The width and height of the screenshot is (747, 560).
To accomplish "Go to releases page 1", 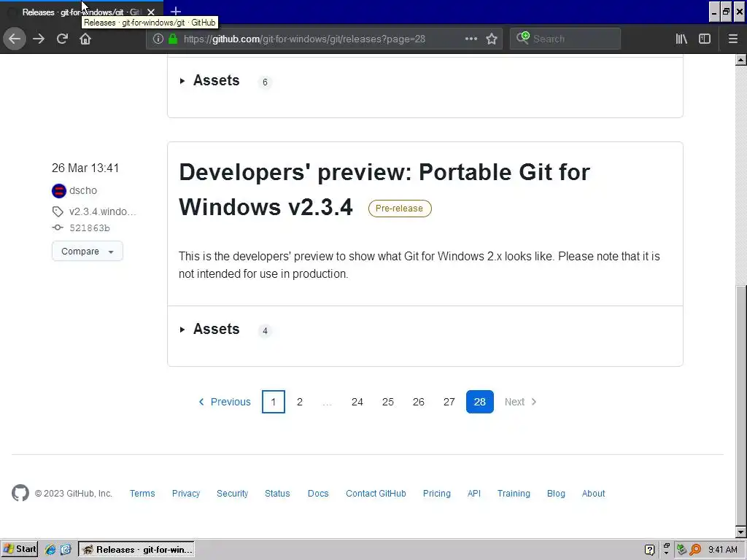I will [x=274, y=402].
